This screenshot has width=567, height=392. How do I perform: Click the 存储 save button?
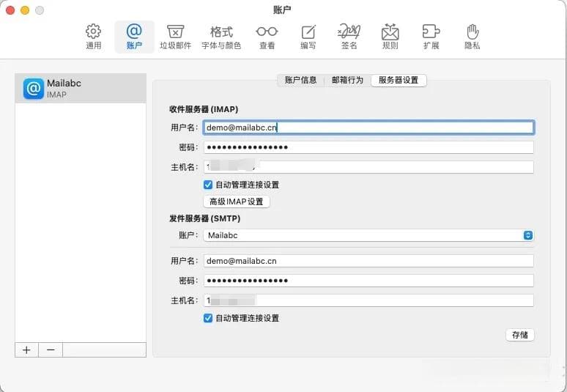tap(520, 335)
